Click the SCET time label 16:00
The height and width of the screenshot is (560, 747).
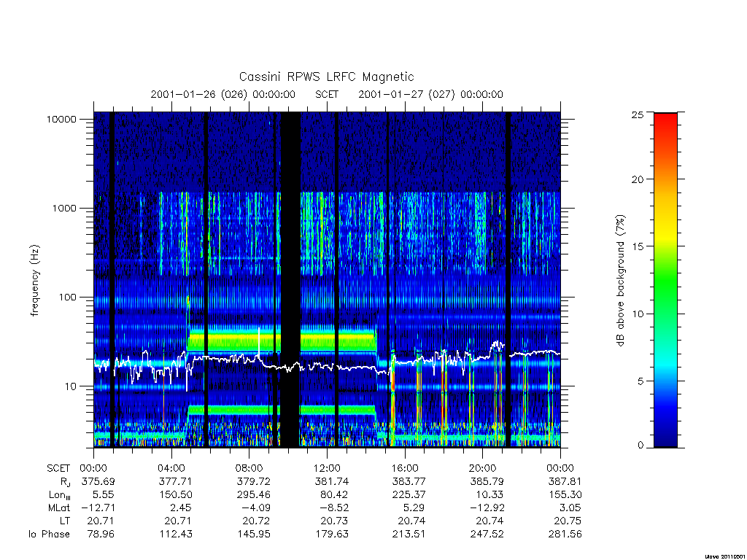pos(405,468)
